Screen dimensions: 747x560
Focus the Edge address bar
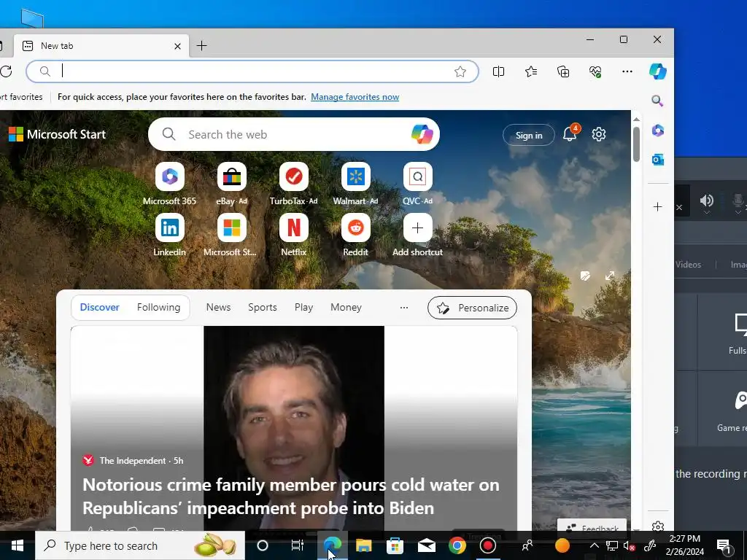(252, 71)
